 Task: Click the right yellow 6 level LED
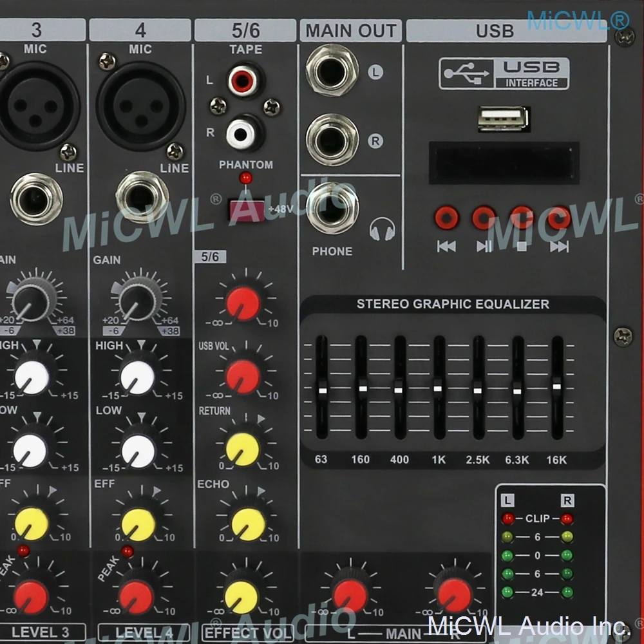(x=567, y=537)
